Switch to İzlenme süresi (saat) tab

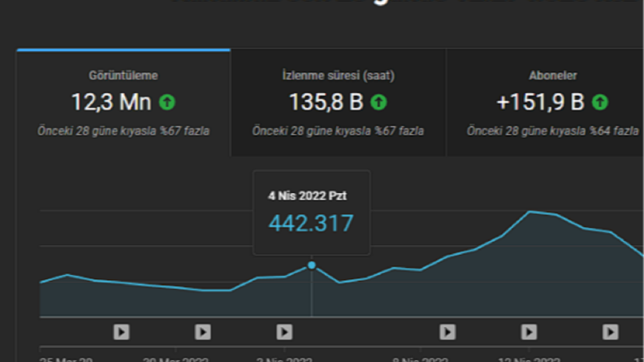[338, 102]
